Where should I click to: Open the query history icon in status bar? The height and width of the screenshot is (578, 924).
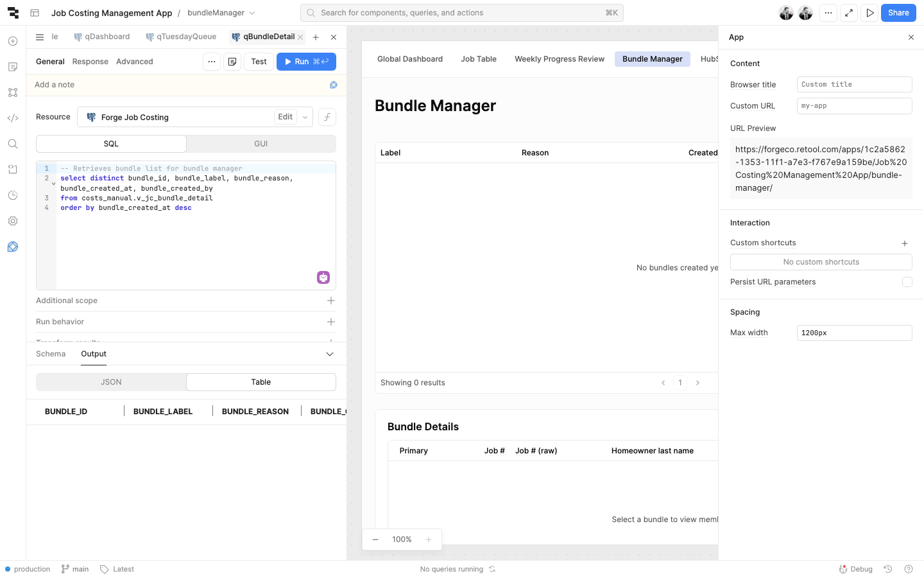[x=888, y=569]
